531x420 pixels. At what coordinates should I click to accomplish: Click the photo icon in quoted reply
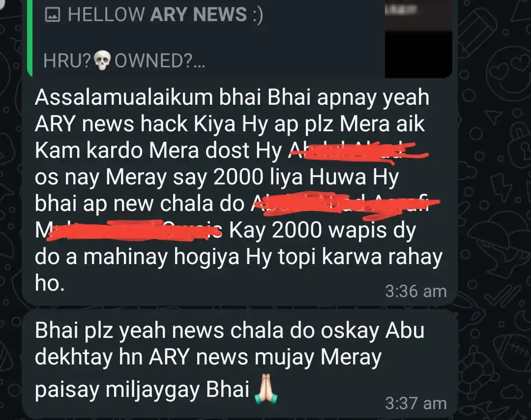[x=53, y=15]
